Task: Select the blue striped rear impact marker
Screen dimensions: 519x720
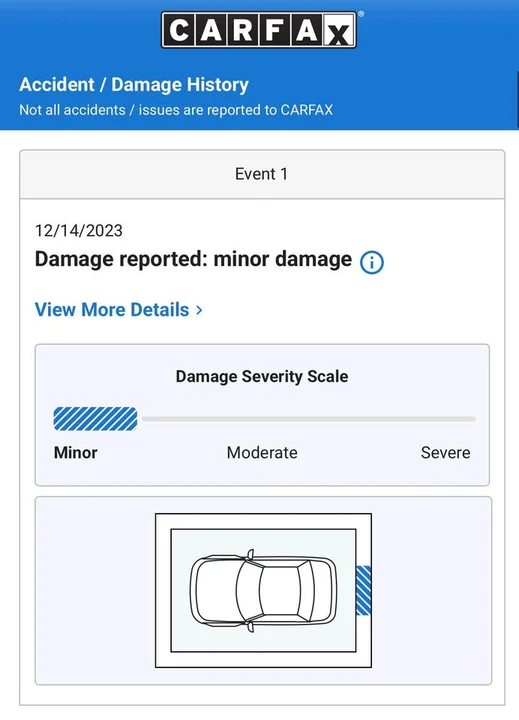Action: 363,591
